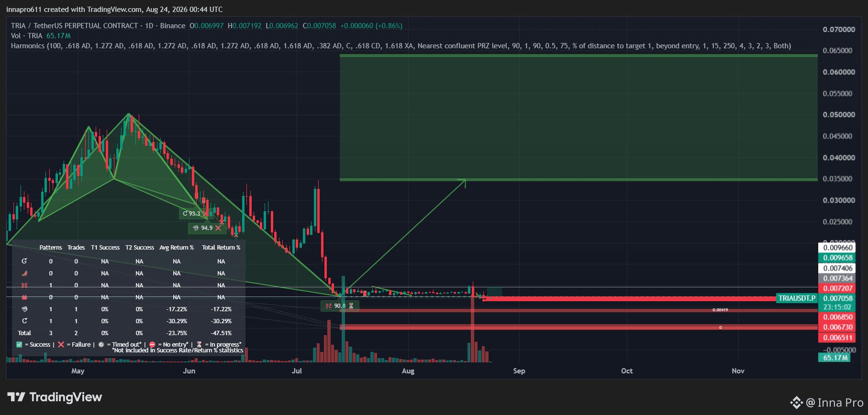868x415 pixels.
Task: Click the 'Jul' label on the time axis
Action: point(297,371)
